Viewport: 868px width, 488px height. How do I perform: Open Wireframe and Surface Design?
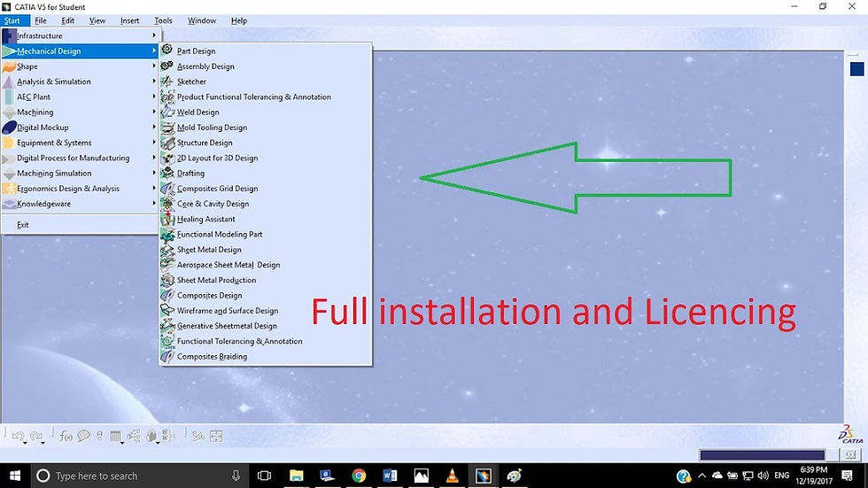265,311
